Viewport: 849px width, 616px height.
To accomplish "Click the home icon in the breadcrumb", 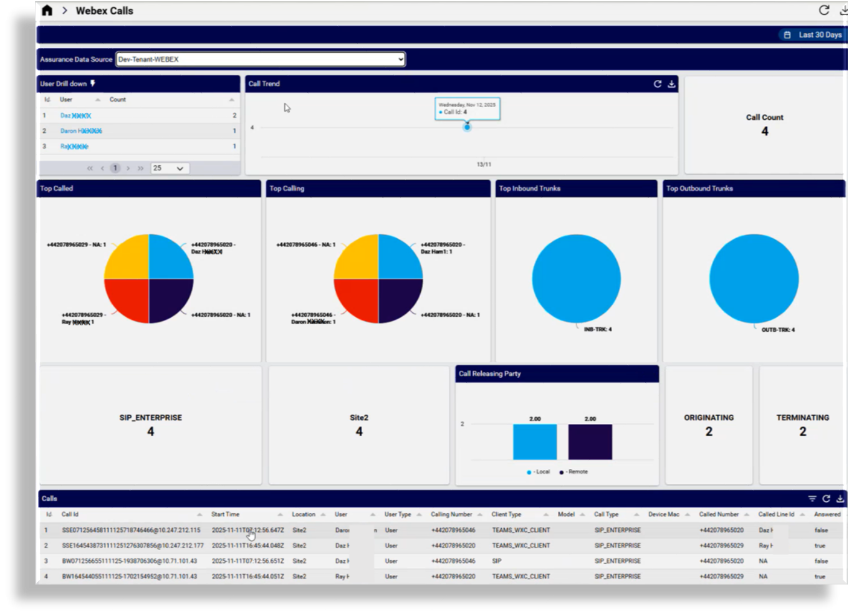I will [47, 11].
